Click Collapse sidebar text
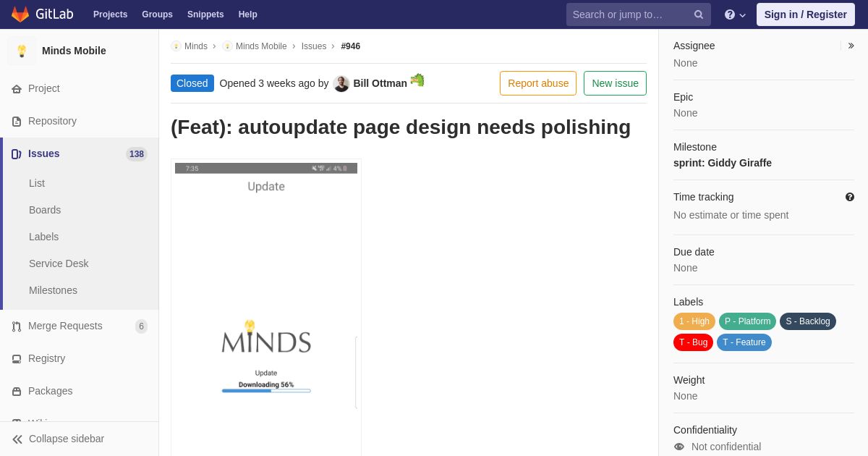868x456 pixels. point(67,439)
